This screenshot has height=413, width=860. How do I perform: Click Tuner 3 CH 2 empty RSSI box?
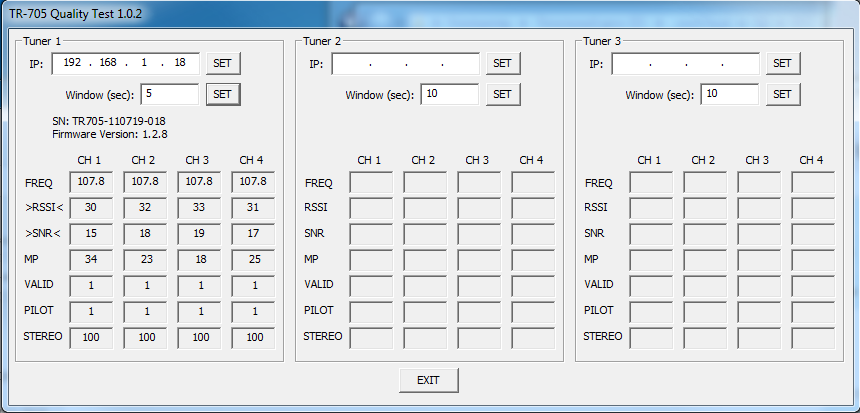coord(705,208)
